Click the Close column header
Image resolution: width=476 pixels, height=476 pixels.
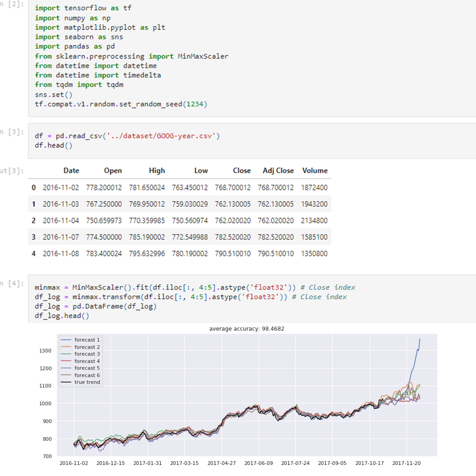[242, 171]
